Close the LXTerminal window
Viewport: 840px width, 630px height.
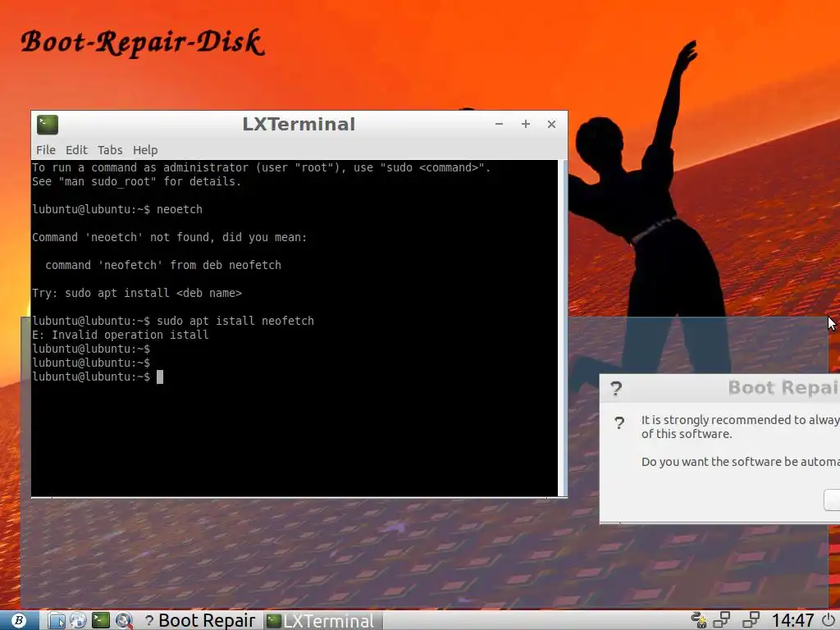(551, 124)
